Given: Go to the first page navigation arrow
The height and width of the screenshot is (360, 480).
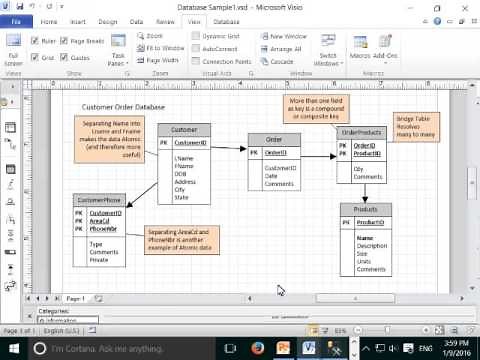Looking at the screenshot, I should tap(28, 298).
